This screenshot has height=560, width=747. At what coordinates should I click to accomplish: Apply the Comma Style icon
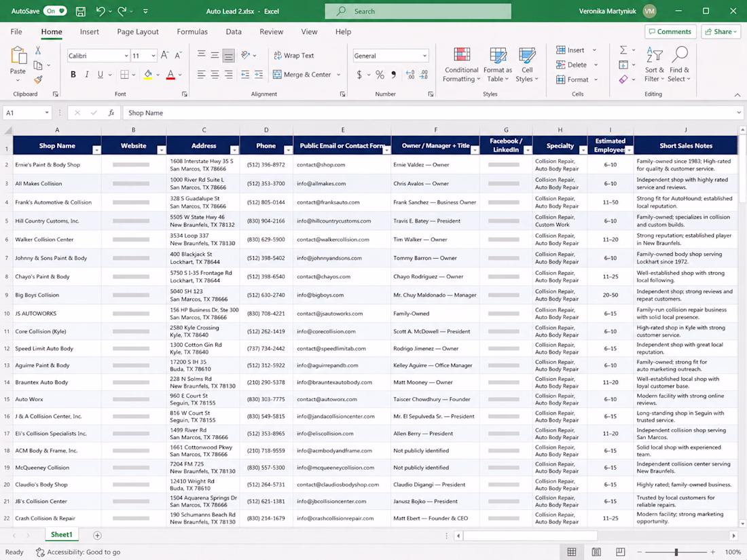393,74
